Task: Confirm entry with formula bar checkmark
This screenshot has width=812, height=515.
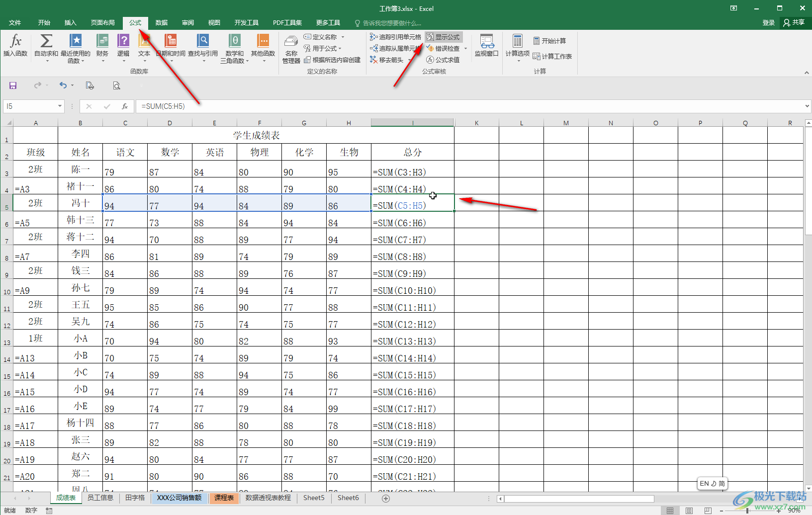Action: coord(106,106)
